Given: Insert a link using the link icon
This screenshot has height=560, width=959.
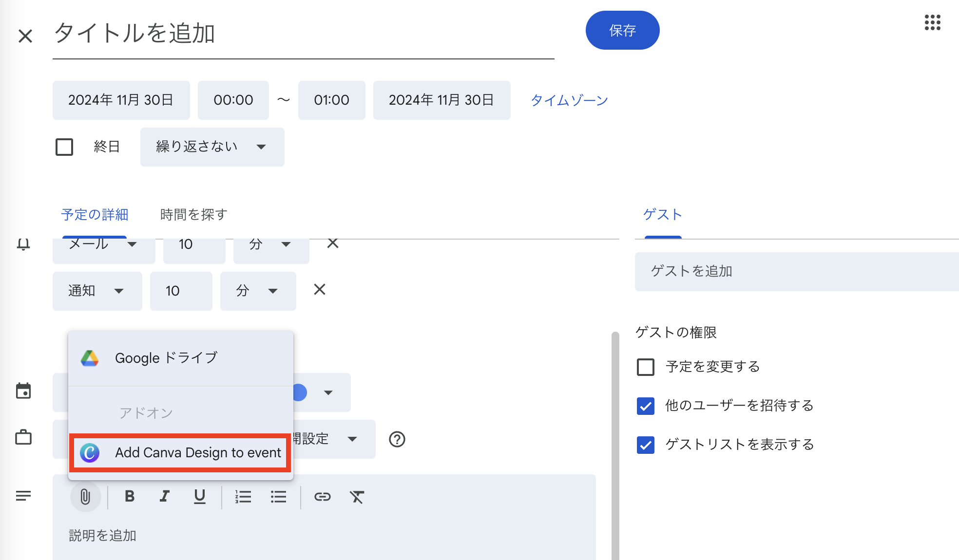Looking at the screenshot, I should pos(323,497).
